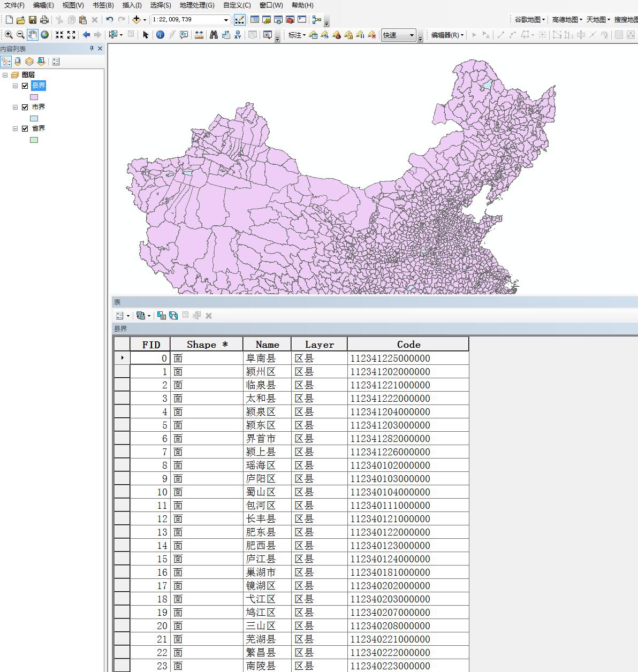The height and width of the screenshot is (672, 638).
Task: Click the Full Extent globe icon
Action: pyautogui.click(x=44, y=35)
